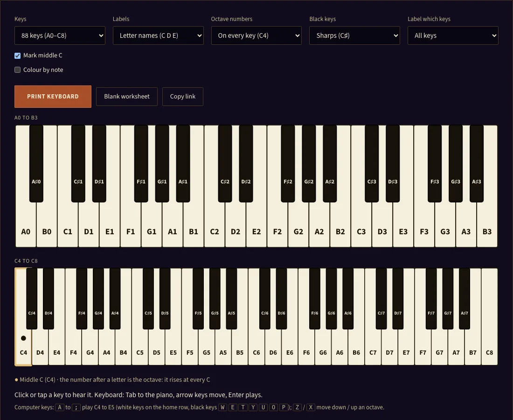Play the G♯3 black key
Image resolution: width=513 pixels, height=420 pixels.
tap(456, 164)
